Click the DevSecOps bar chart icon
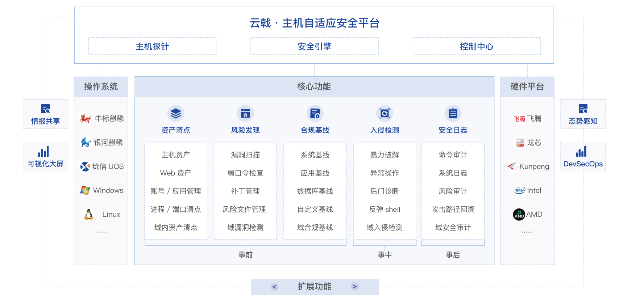Screen dimensions: 644x304 [581, 151]
